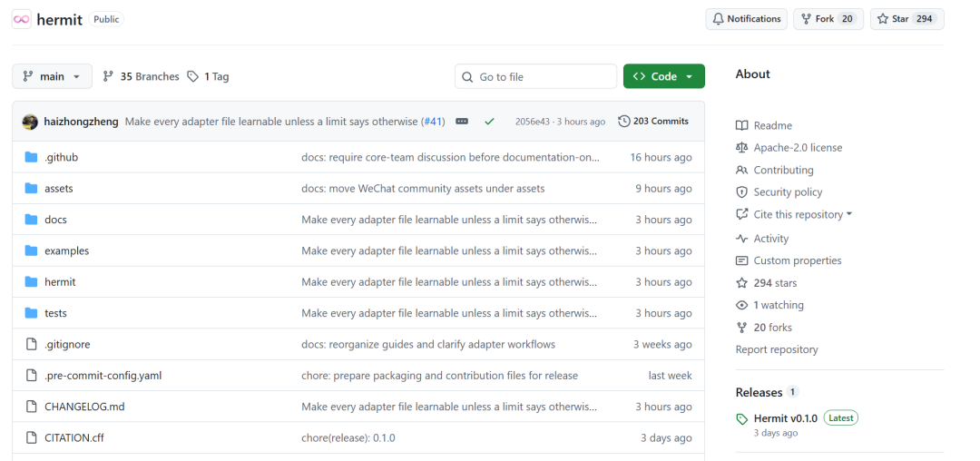The width and height of the screenshot is (980, 461).
Task: Click file icon beside CITATION.cff
Action: click(x=31, y=438)
